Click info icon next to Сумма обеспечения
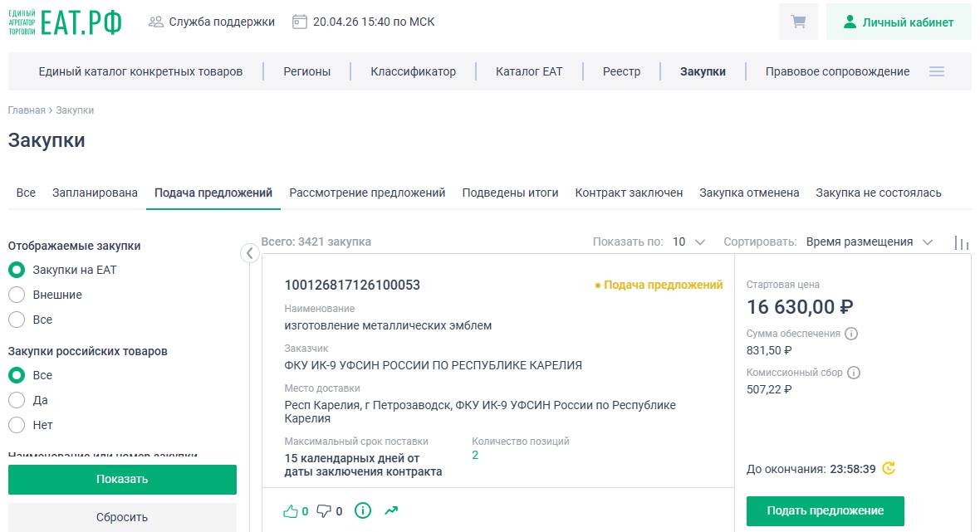The height and width of the screenshot is (532, 980). tap(850, 334)
